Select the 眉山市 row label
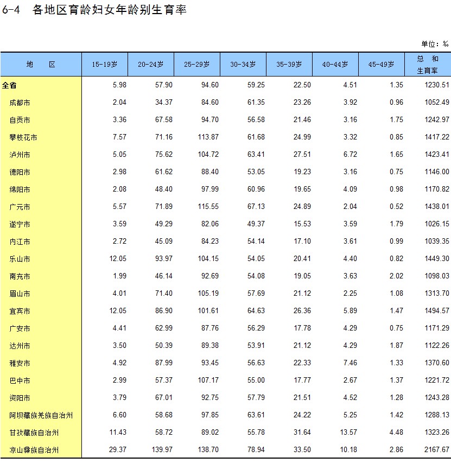The image size is (451, 476). point(20,294)
